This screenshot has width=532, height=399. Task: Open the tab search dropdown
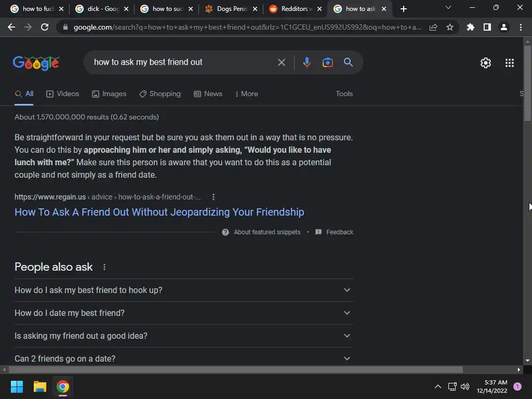coord(448,7)
